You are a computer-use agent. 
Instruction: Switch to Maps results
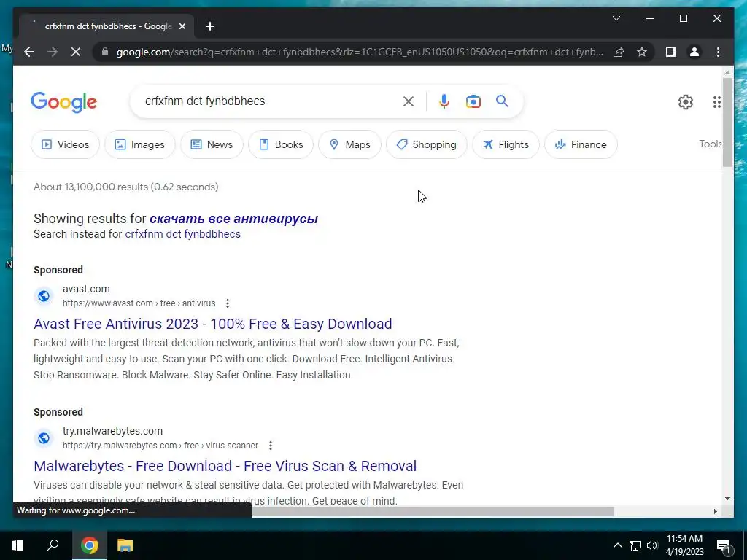pyautogui.click(x=349, y=144)
